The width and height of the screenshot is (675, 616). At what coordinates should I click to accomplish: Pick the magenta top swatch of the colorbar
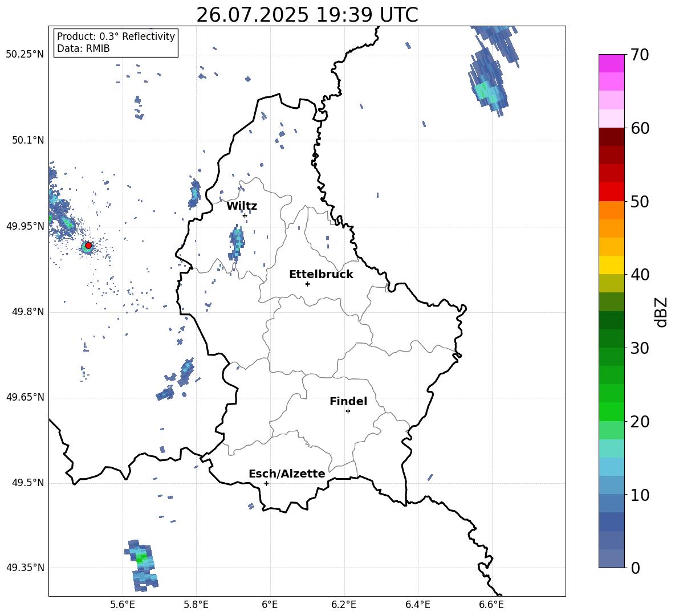pos(611,63)
